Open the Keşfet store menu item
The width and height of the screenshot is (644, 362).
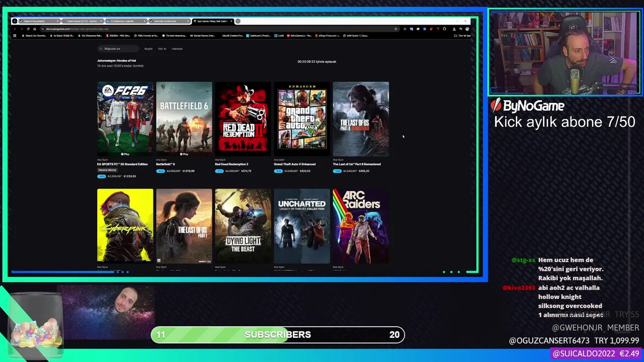148,49
